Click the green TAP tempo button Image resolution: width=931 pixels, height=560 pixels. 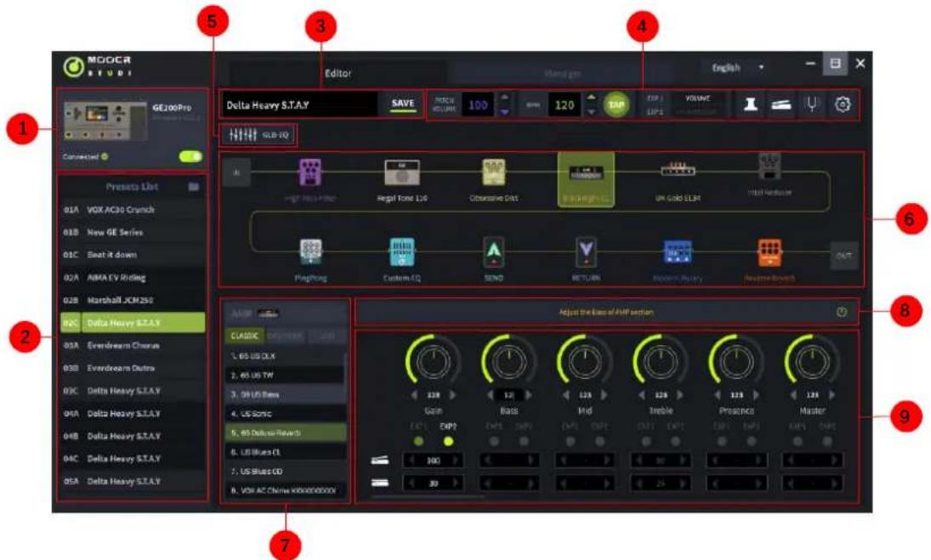pos(616,105)
